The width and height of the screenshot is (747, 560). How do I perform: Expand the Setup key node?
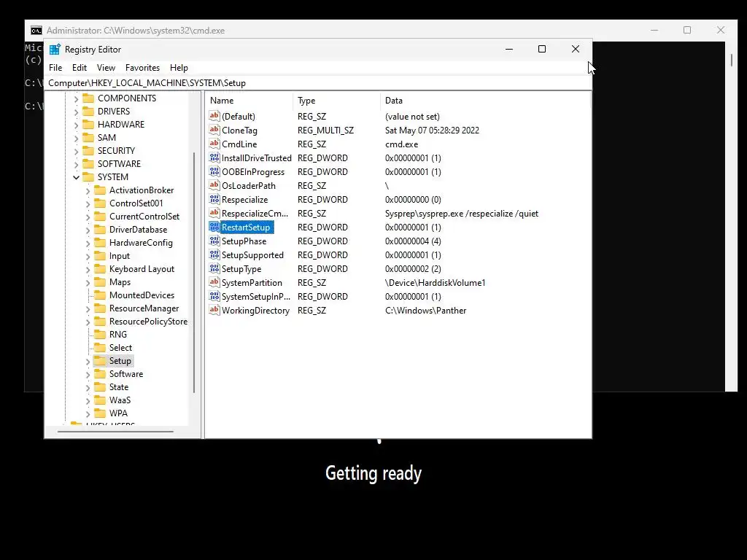tap(88, 362)
